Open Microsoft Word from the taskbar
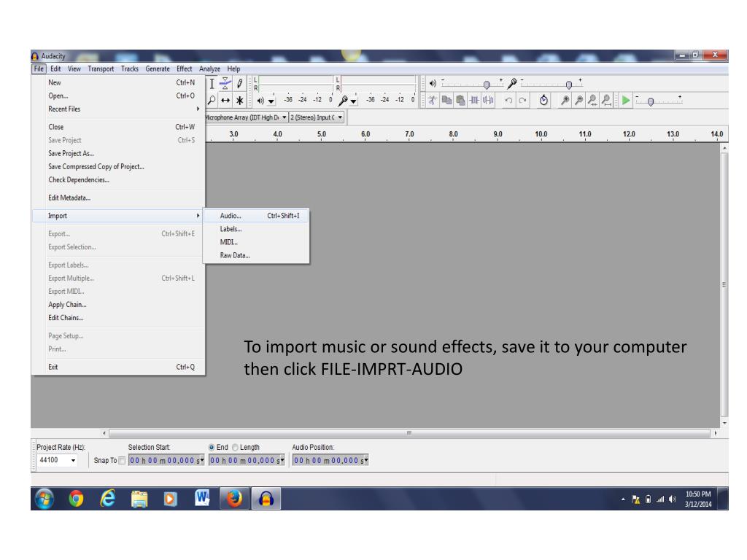 [x=202, y=498]
